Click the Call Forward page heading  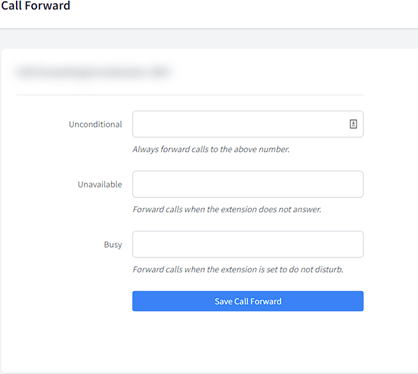coord(35,6)
